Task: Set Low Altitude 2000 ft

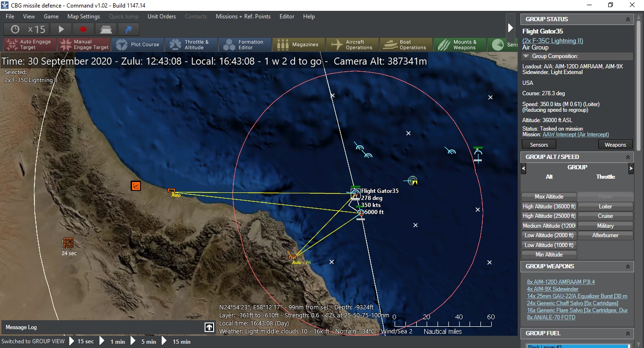Action: click(x=549, y=235)
